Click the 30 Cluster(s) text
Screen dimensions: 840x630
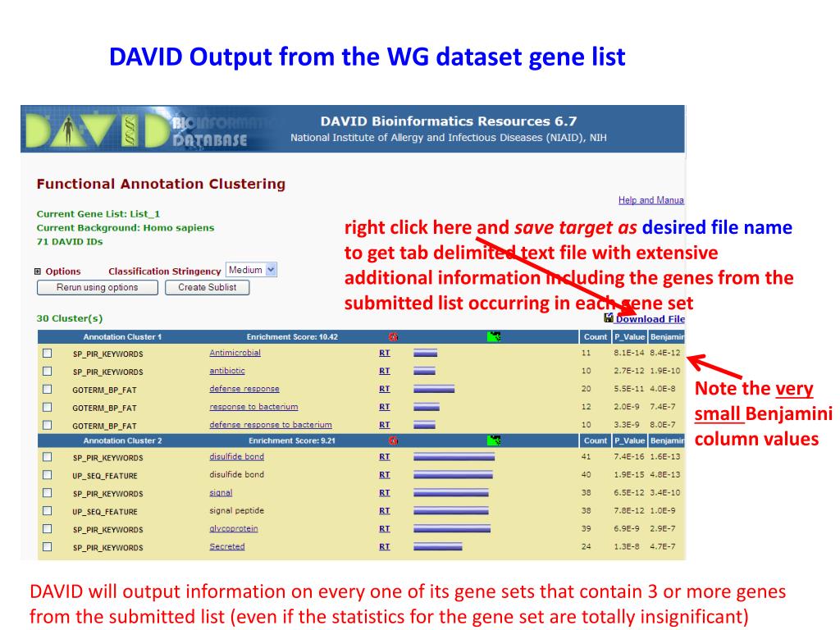[70, 318]
